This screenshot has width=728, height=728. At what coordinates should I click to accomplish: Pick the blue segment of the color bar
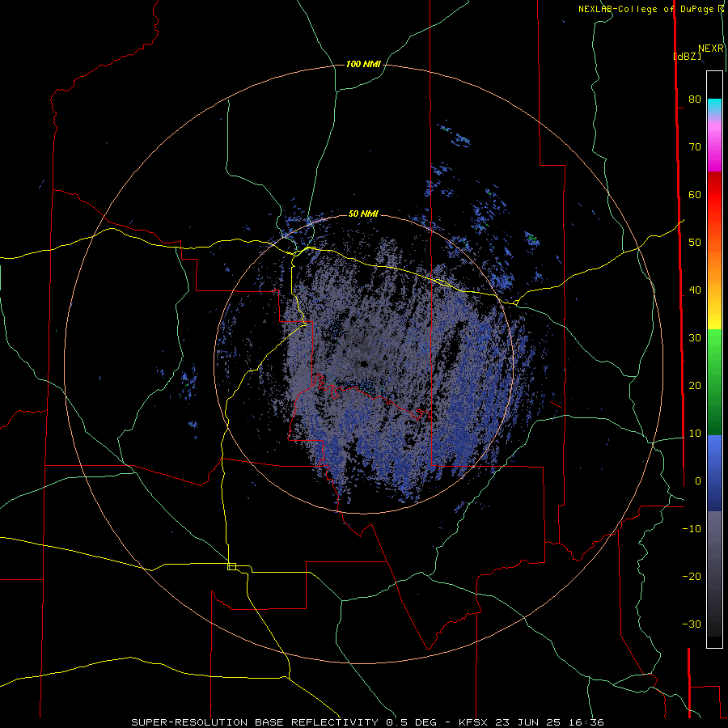(x=714, y=472)
